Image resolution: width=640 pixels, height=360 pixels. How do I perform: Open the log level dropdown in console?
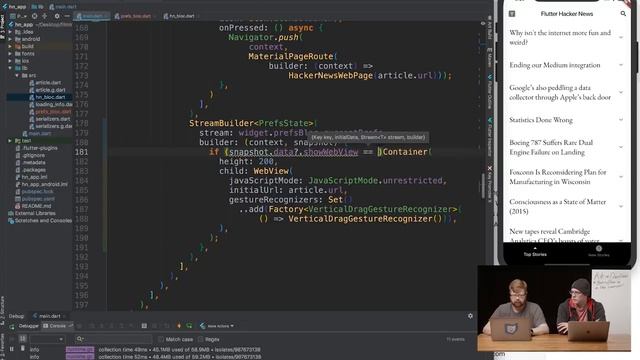pos(47,339)
